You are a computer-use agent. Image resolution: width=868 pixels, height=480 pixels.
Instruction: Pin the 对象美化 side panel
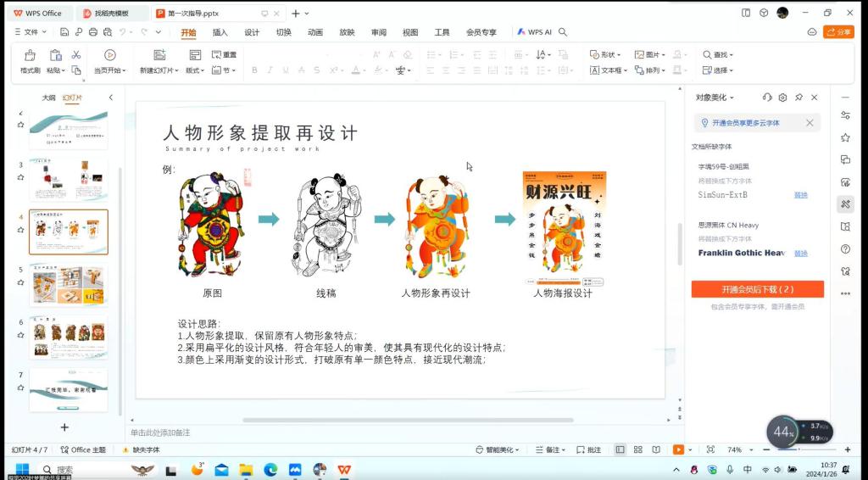click(798, 98)
